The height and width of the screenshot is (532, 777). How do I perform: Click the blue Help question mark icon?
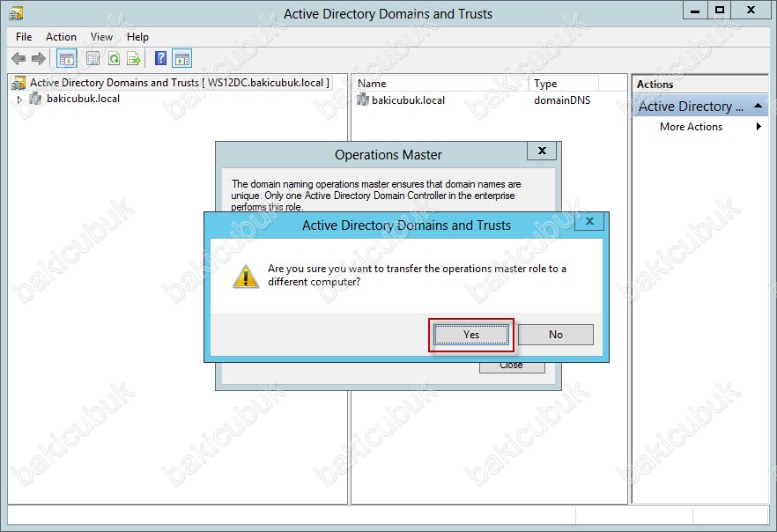click(160, 58)
